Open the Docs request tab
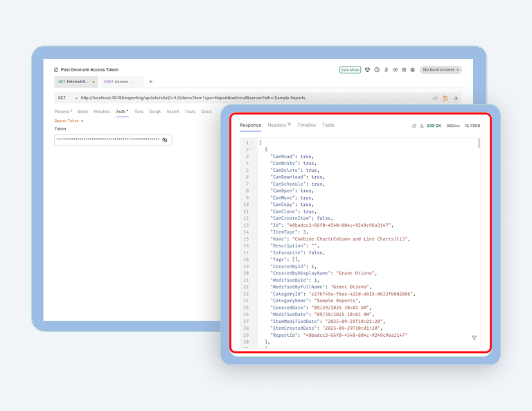This screenshot has height=411, width=532. click(206, 112)
